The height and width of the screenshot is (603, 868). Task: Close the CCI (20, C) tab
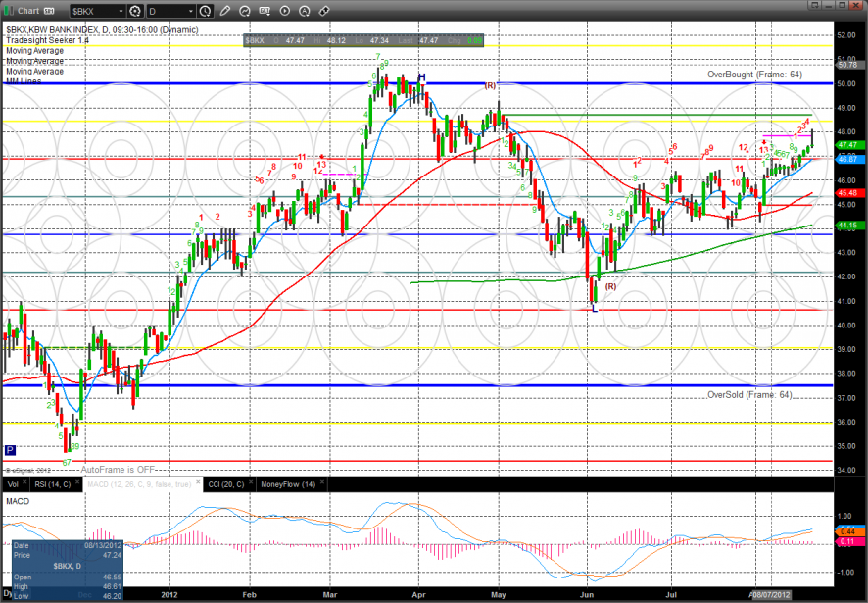250,483
